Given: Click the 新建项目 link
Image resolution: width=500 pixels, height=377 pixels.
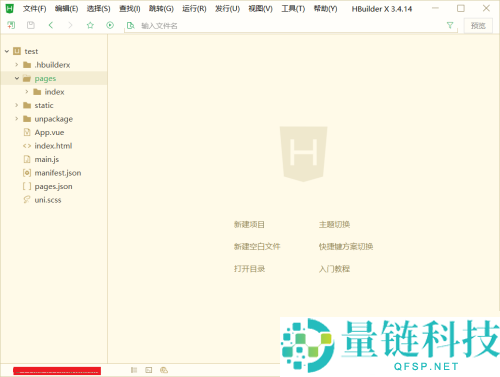Looking at the screenshot, I should coord(249,225).
